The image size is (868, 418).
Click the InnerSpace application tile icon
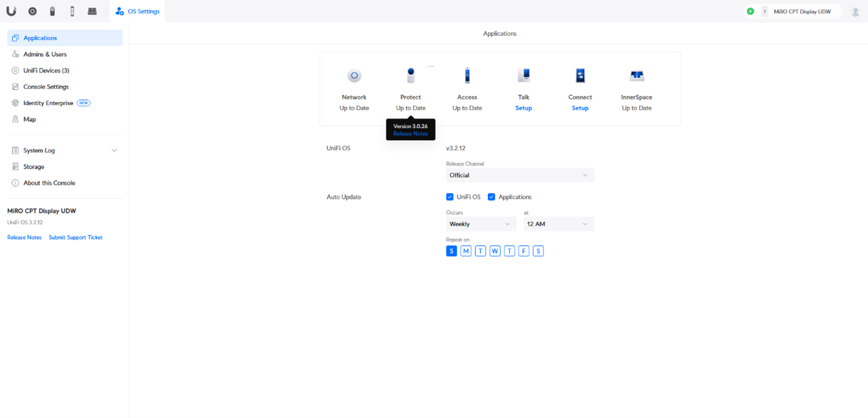pyautogui.click(x=637, y=76)
